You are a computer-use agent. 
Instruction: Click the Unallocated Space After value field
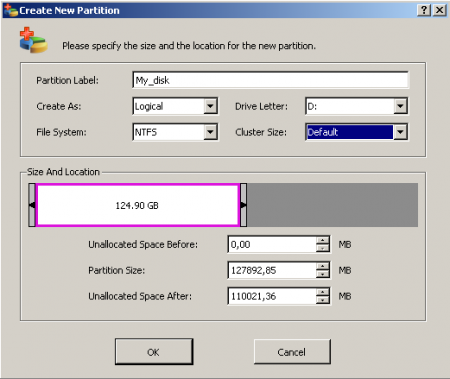pos(272,296)
